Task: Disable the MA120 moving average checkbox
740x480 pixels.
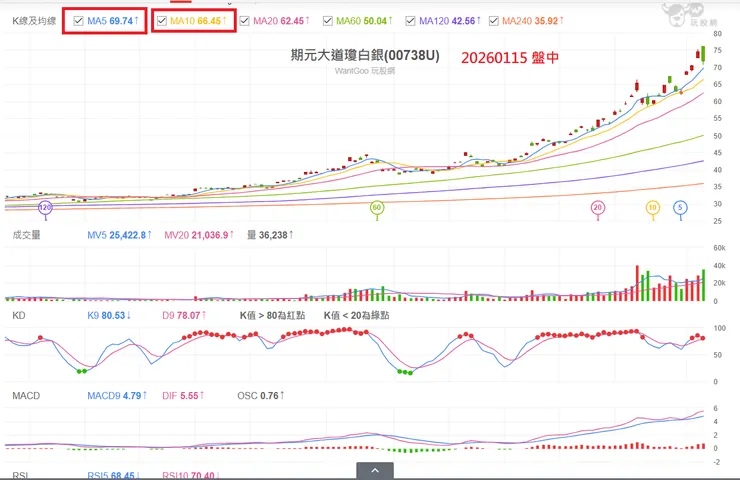Action: pos(411,21)
